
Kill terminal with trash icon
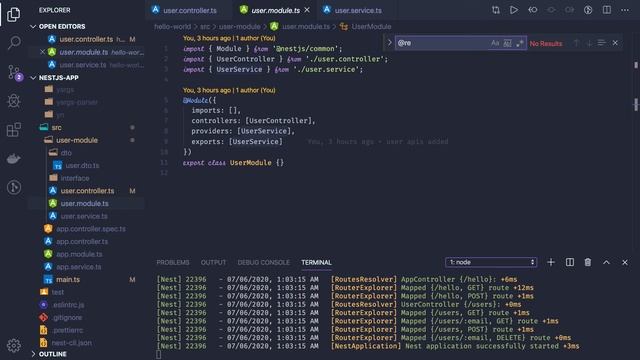click(x=588, y=262)
